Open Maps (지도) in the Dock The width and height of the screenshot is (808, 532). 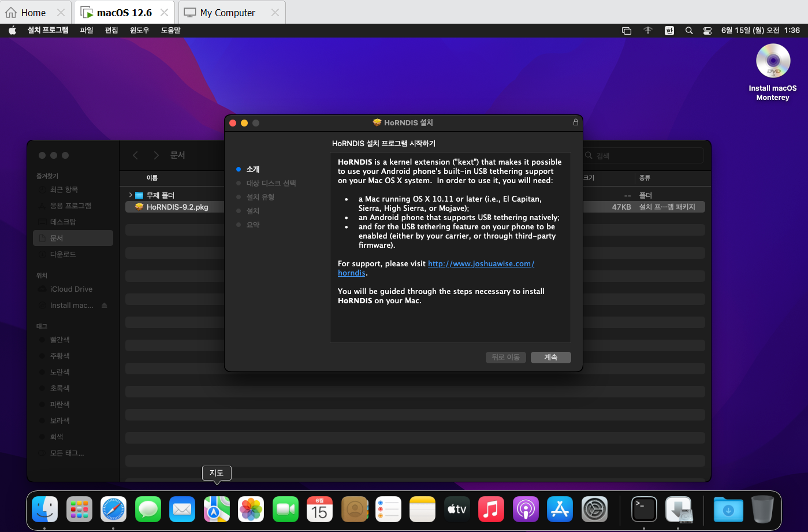click(x=217, y=509)
